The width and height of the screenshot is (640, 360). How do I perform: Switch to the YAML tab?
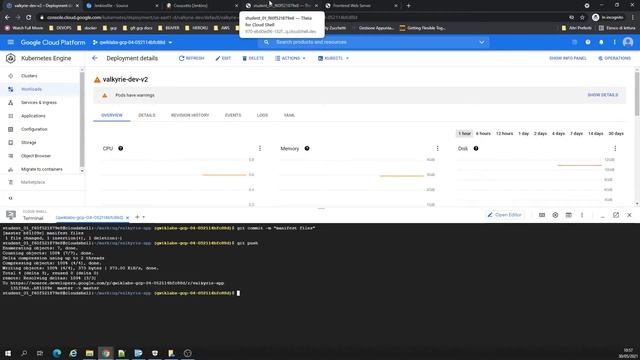point(289,116)
